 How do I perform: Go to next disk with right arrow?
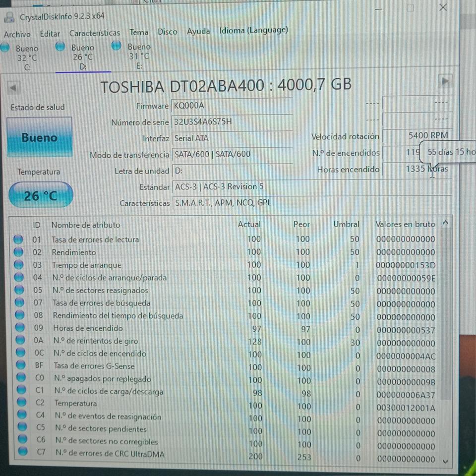coord(445,81)
